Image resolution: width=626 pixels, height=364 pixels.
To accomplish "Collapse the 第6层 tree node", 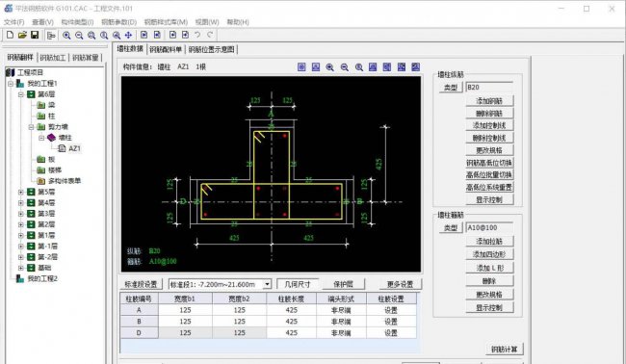I will pyautogui.click(x=21, y=94).
